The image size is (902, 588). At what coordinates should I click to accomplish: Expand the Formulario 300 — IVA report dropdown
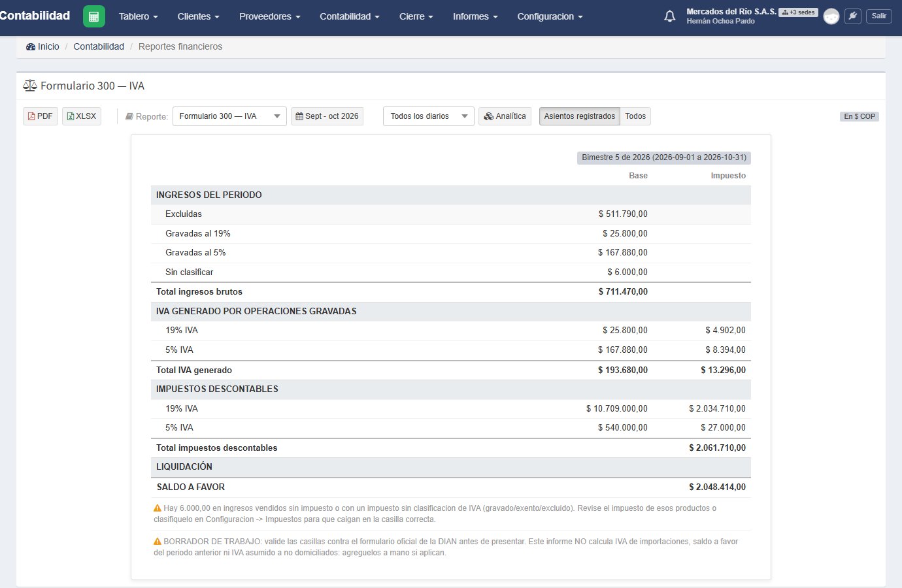[229, 116]
